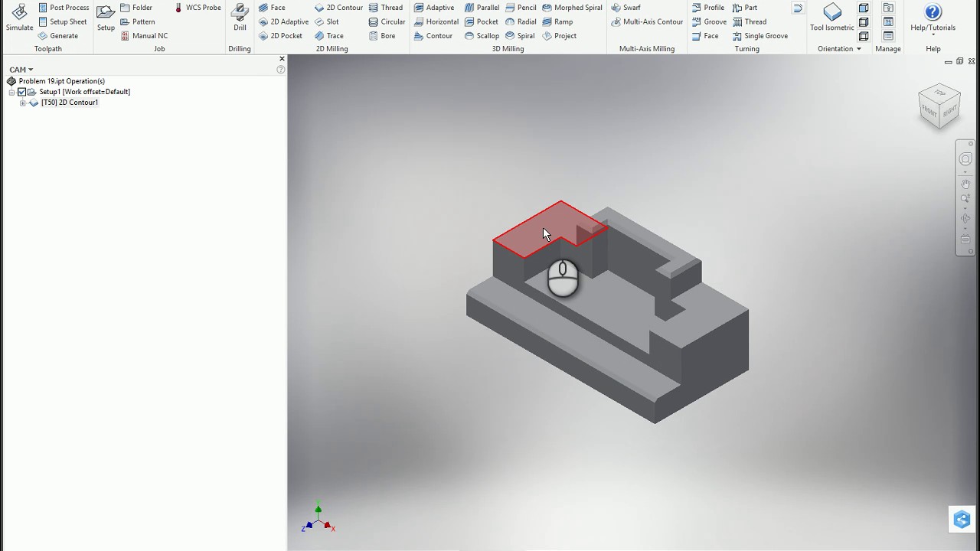The image size is (980, 551).
Task: Click the Tool Isometric view button
Action: [832, 18]
